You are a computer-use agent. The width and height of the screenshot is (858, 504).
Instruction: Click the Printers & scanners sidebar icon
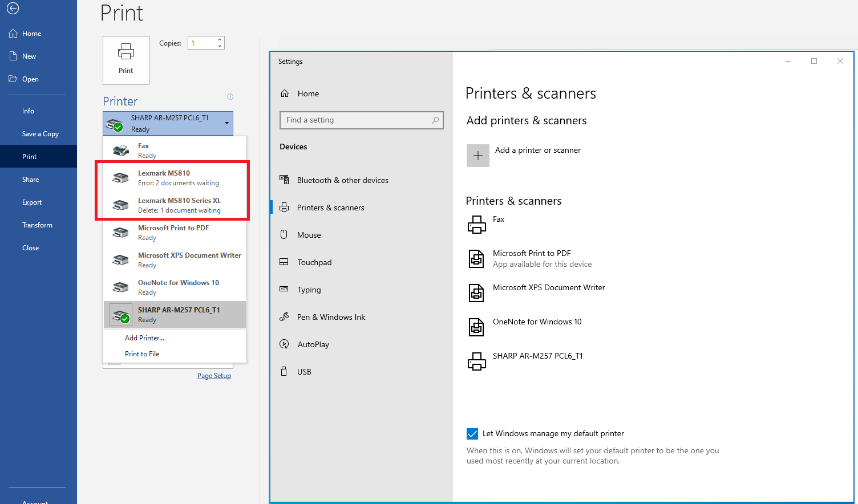click(x=284, y=208)
